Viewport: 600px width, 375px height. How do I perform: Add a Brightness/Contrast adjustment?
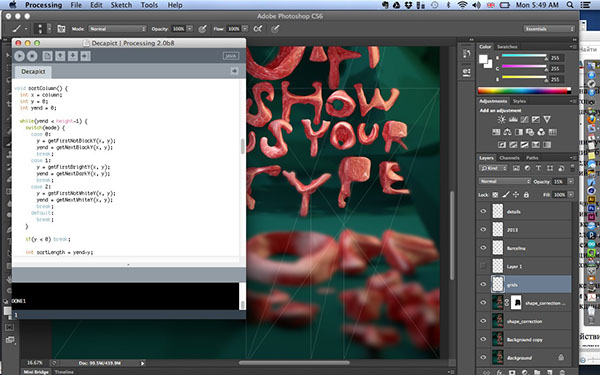coord(501,120)
